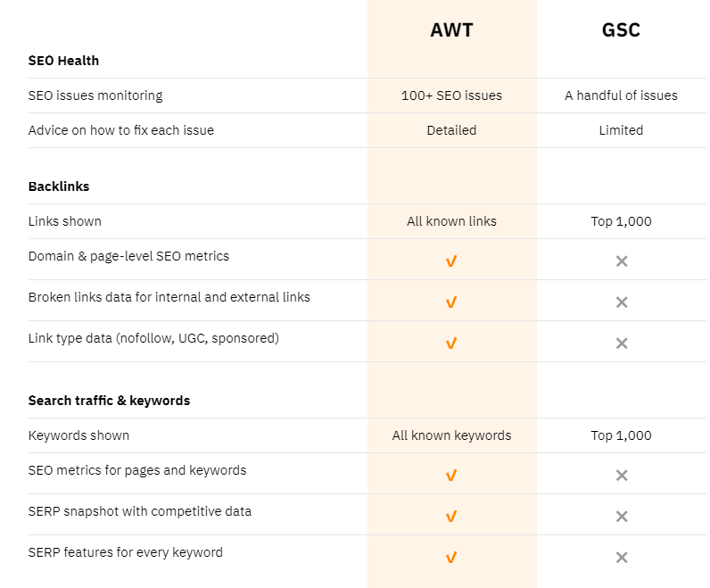Viewport: 710px width, 588px height.
Task: Click the 'SEO issues monitoring' row label
Action: coord(95,95)
